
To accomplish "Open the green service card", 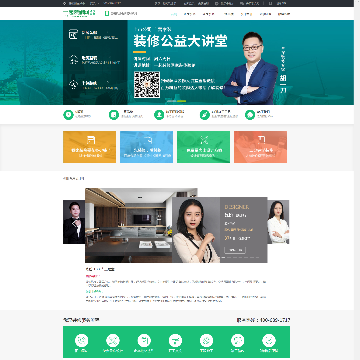I will pos(203,147).
